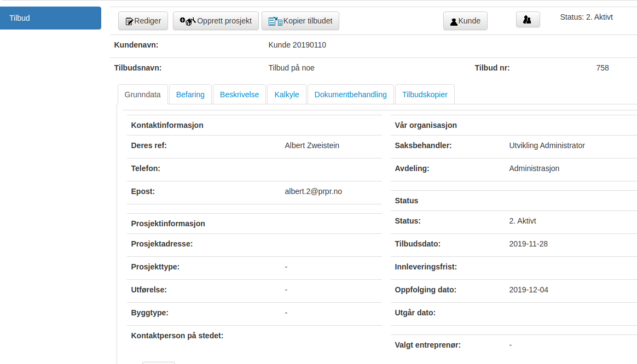Screen dimensions: 637x364
Task: Open the Befaring tab
Action: click(190, 95)
